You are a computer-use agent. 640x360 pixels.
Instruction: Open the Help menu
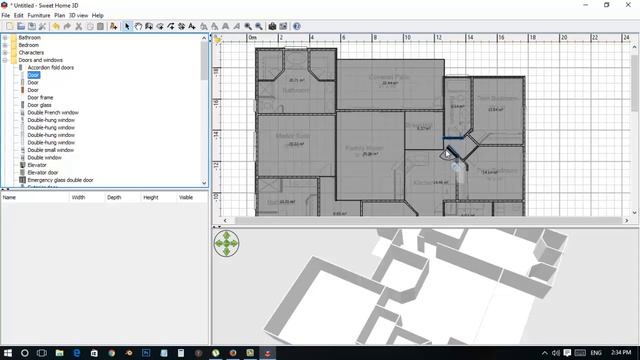click(98, 16)
